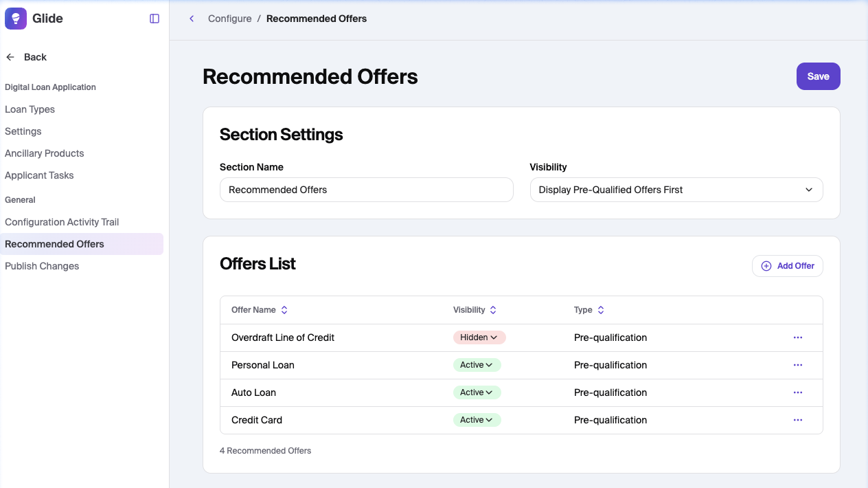Open Configuration Activity Trail
Image resolution: width=868 pixels, height=488 pixels.
coord(62,222)
